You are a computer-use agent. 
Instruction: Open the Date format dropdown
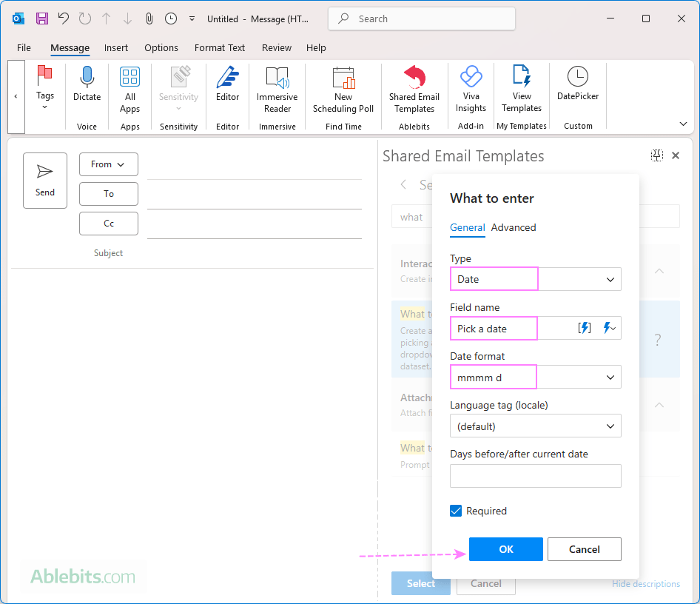[535, 377]
